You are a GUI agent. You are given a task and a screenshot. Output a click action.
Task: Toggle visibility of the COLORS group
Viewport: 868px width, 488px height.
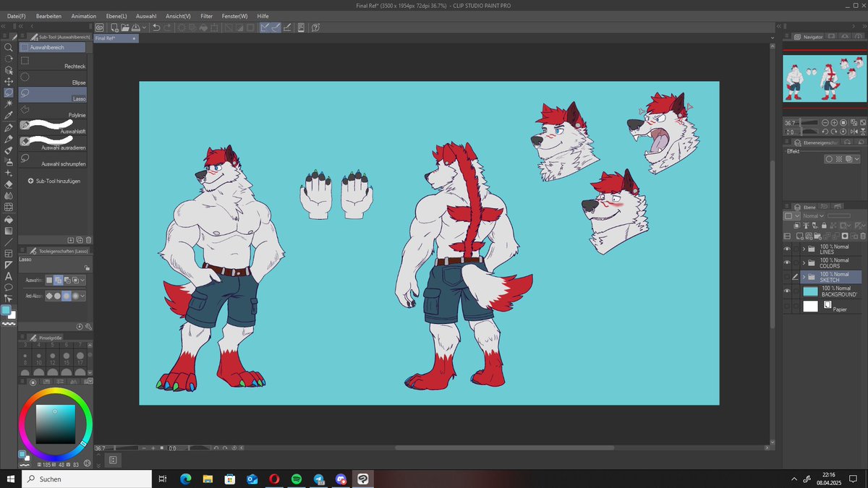(x=787, y=263)
